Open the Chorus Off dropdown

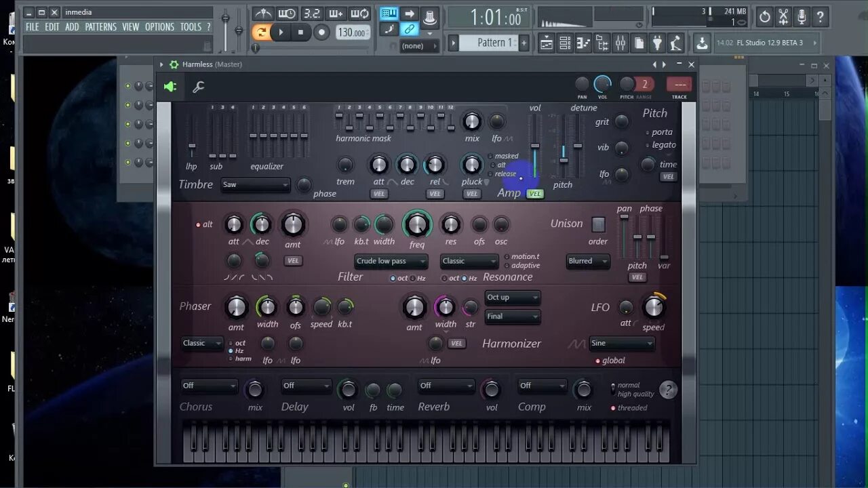(x=209, y=386)
